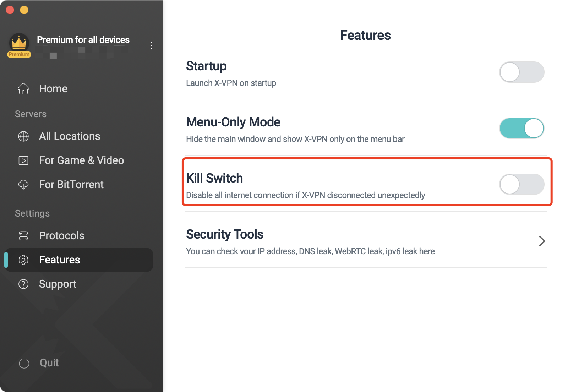Click the Home icon in sidebar

point(23,89)
